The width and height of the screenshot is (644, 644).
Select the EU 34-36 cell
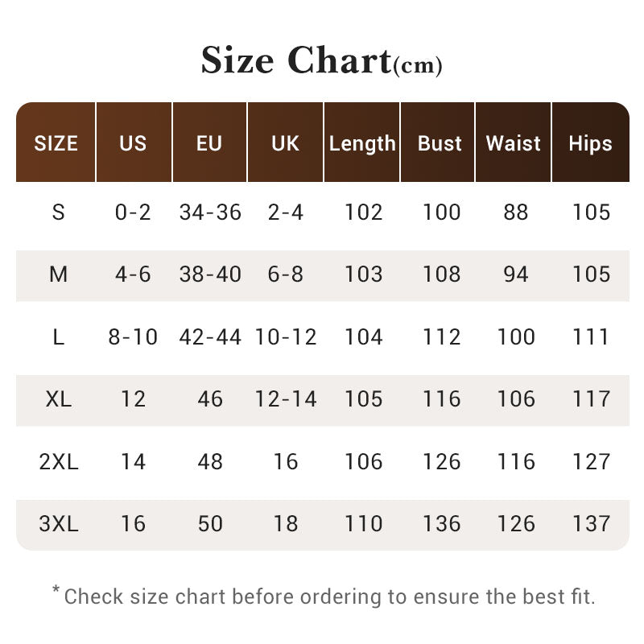pyautogui.click(x=210, y=213)
